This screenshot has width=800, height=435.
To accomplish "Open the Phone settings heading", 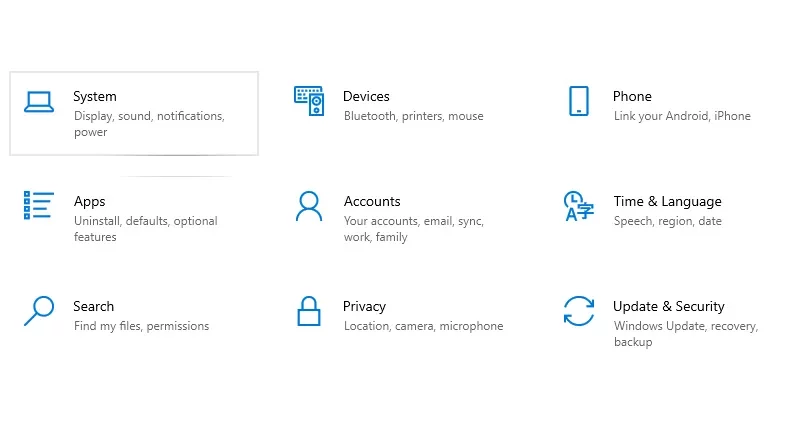I will pos(632,96).
